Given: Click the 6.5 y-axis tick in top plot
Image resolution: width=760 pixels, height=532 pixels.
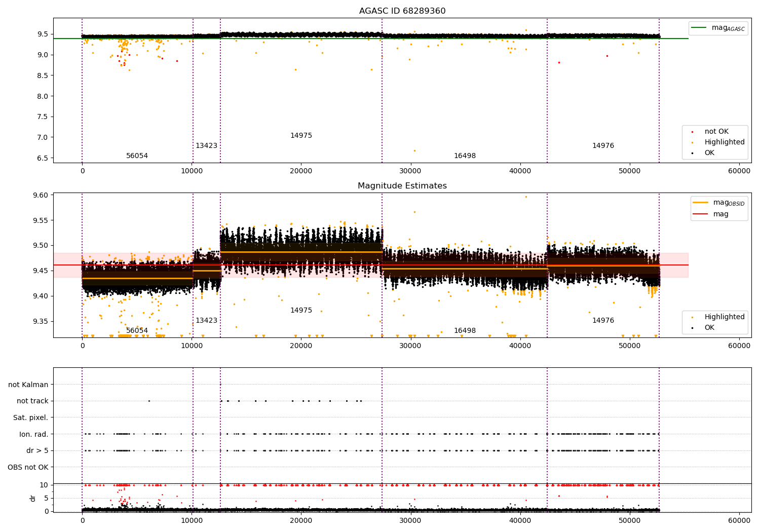Looking at the screenshot, I should [43, 158].
